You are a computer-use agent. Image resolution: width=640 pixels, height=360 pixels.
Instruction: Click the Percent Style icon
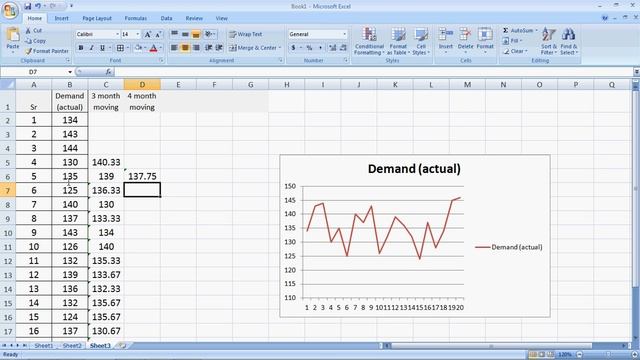pos(309,48)
